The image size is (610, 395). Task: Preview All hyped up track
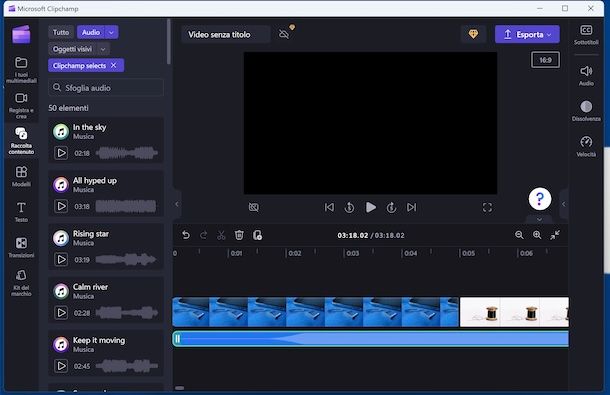tap(61, 206)
